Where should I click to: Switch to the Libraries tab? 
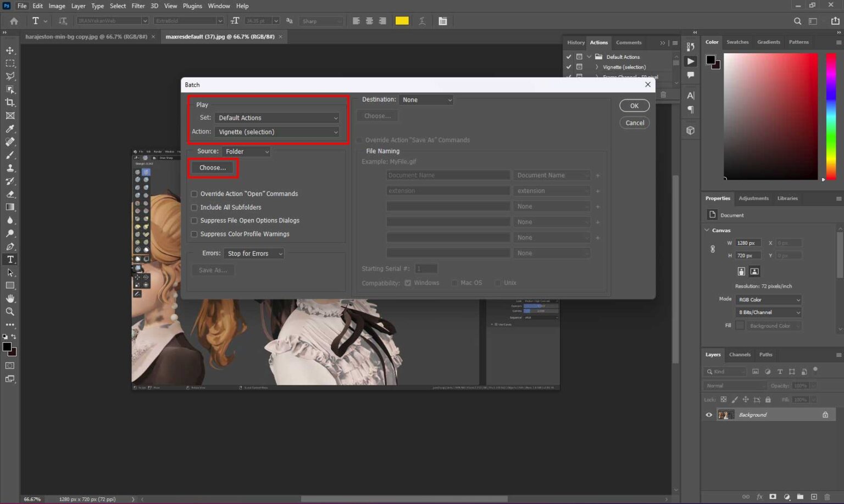pyautogui.click(x=787, y=198)
